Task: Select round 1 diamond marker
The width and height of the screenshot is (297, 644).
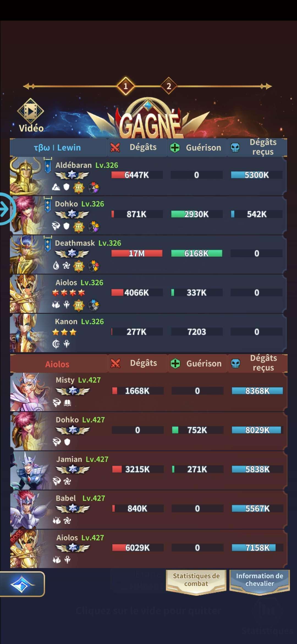Action: [126, 86]
